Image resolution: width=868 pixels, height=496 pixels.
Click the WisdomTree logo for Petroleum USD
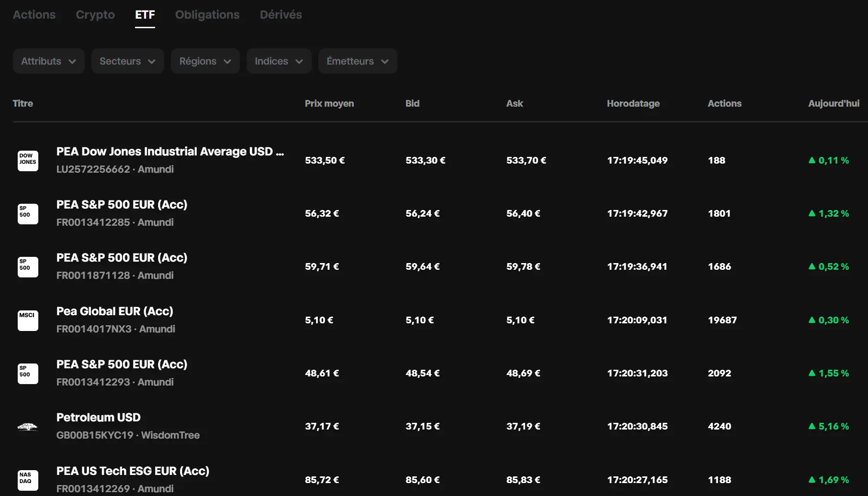pyautogui.click(x=28, y=427)
